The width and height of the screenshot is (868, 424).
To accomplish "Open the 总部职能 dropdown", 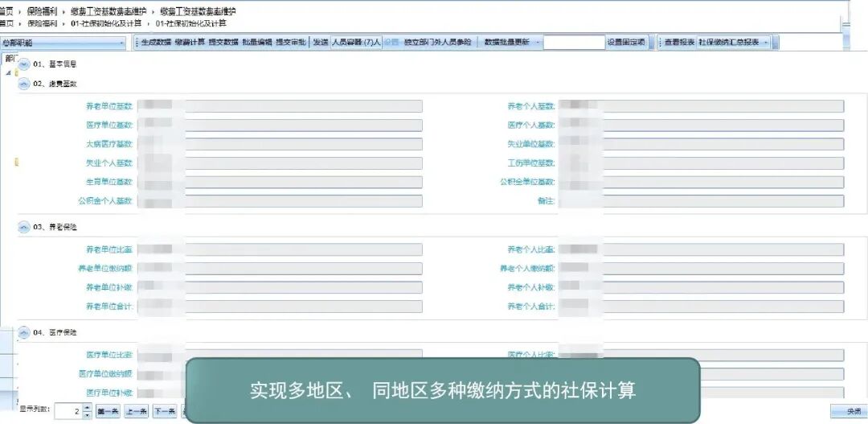I will click(x=63, y=43).
